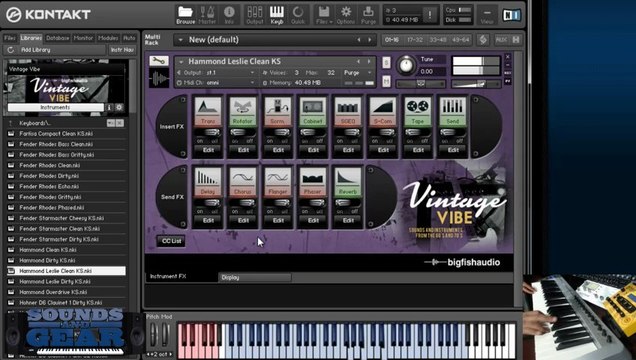
Task: Toggle the Chorus on/off switch
Action: (x=243, y=203)
